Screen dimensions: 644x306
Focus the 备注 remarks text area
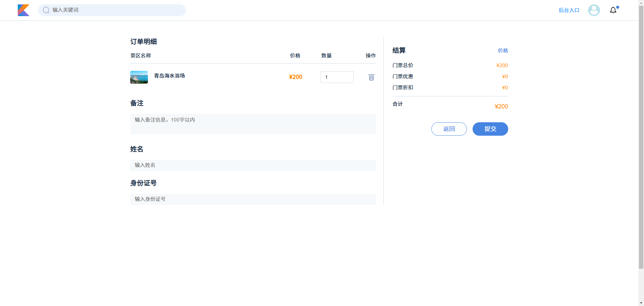pyautogui.click(x=253, y=124)
